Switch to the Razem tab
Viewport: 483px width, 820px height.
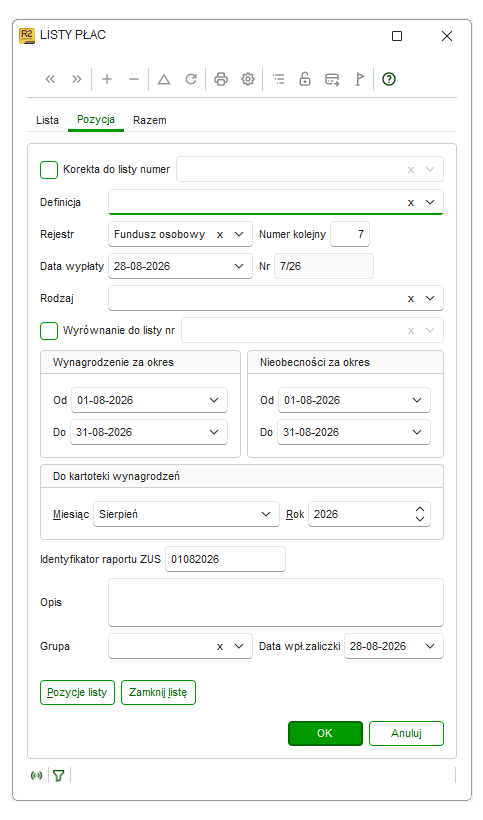150,120
